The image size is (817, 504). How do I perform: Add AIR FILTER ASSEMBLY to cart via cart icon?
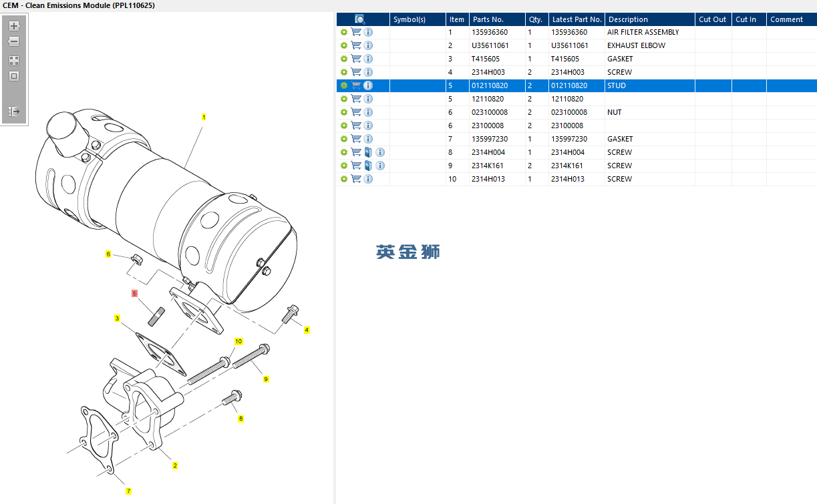pos(356,32)
